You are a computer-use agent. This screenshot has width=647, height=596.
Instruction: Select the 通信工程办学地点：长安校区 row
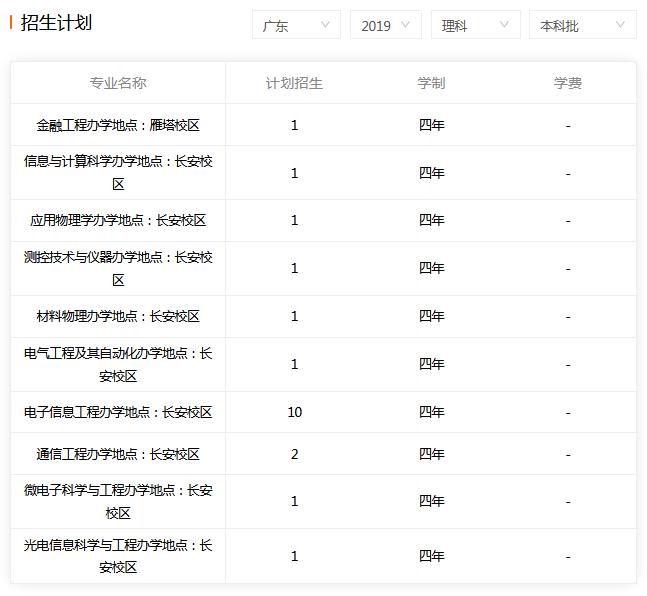coord(324,454)
